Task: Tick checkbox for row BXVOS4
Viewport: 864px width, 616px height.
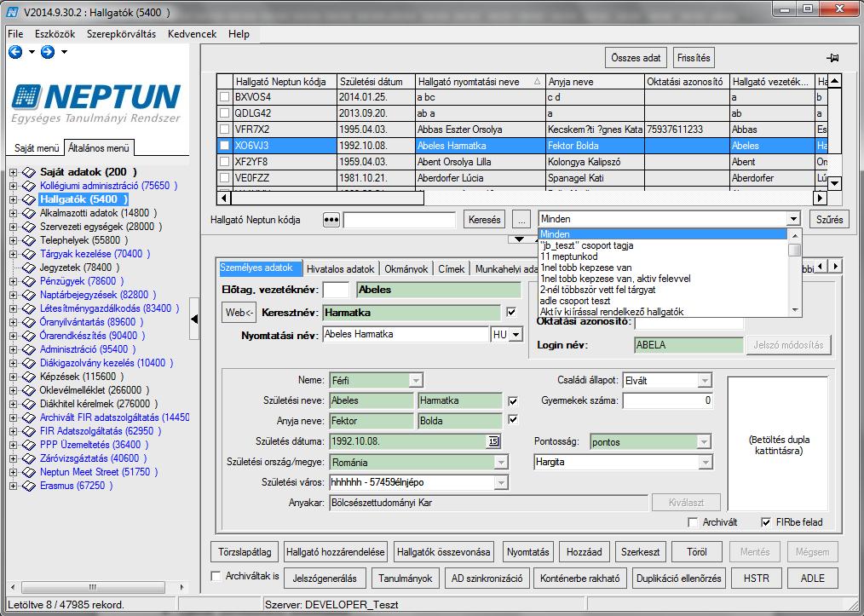Action: coord(225,97)
